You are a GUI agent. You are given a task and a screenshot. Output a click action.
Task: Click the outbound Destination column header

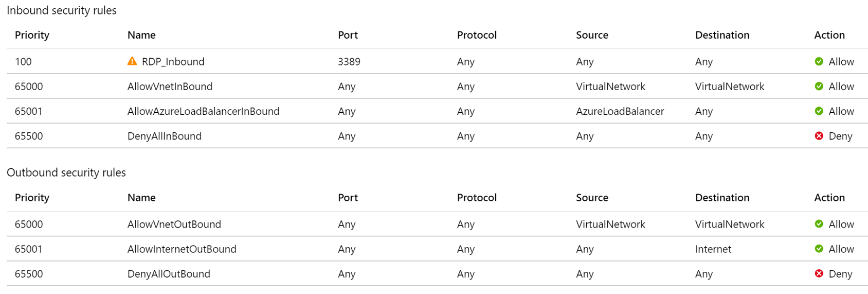click(x=722, y=198)
